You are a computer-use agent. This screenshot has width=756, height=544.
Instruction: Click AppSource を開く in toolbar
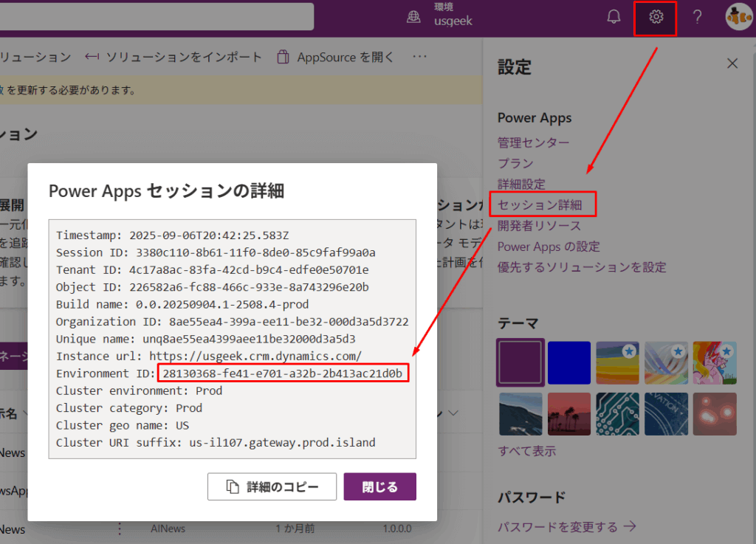[336, 57]
